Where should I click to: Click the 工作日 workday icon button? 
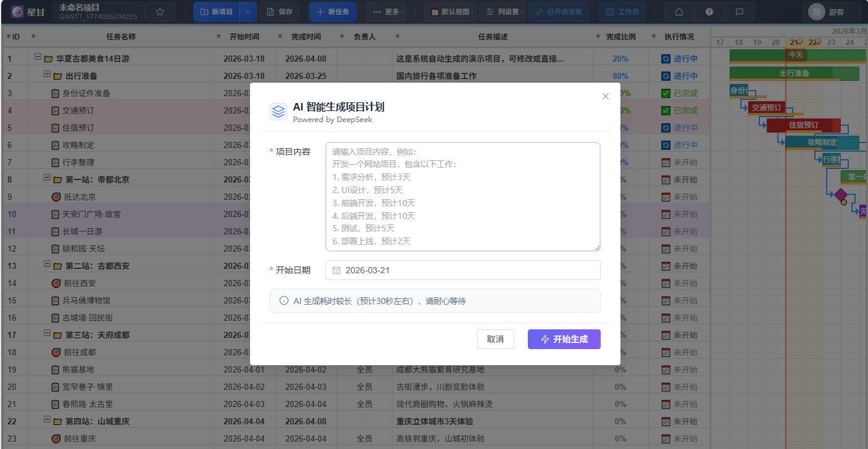click(x=622, y=11)
